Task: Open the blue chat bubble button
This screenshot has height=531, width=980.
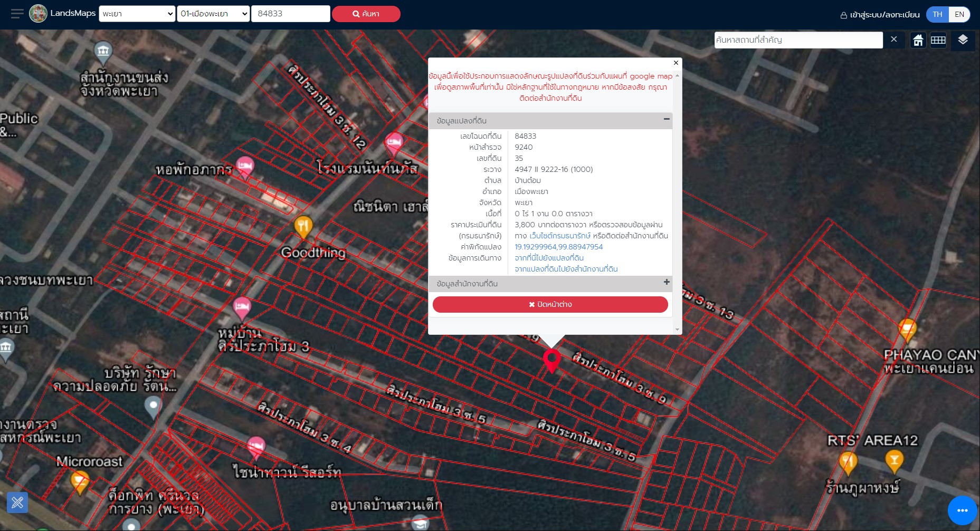Action: [962, 510]
